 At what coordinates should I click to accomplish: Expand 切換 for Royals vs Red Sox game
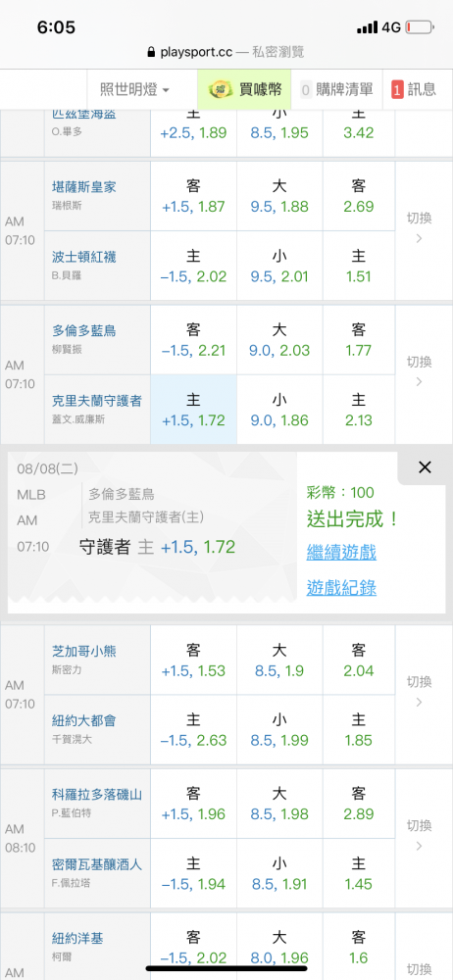420,228
